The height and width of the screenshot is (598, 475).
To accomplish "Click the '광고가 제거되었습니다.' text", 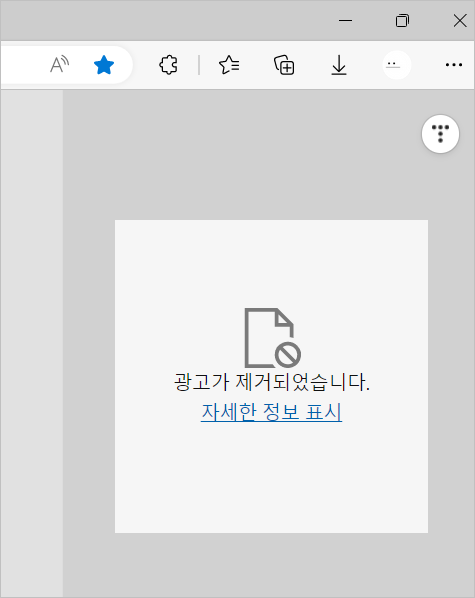I will coord(272,382).
